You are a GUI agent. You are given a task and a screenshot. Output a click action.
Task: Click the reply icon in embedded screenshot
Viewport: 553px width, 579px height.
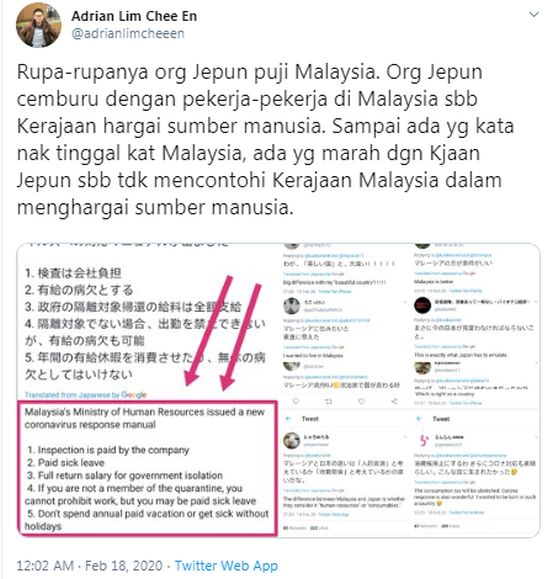[x=296, y=401]
